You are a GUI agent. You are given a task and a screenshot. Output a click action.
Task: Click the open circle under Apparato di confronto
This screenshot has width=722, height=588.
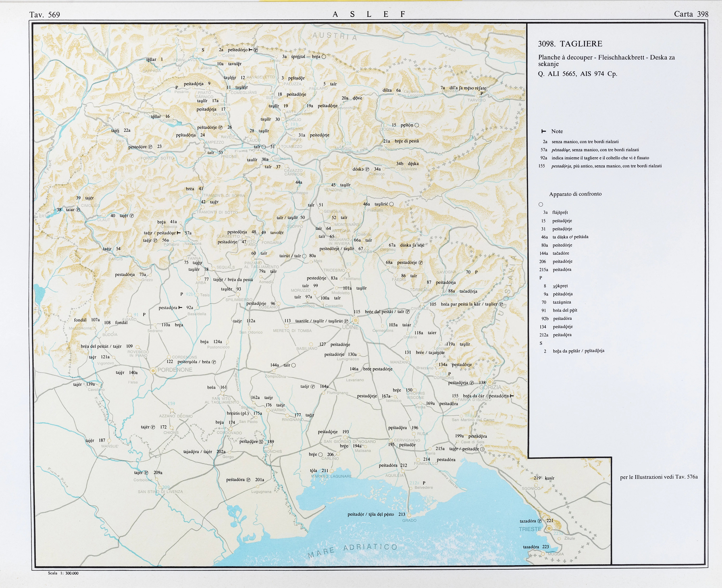[x=541, y=204]
